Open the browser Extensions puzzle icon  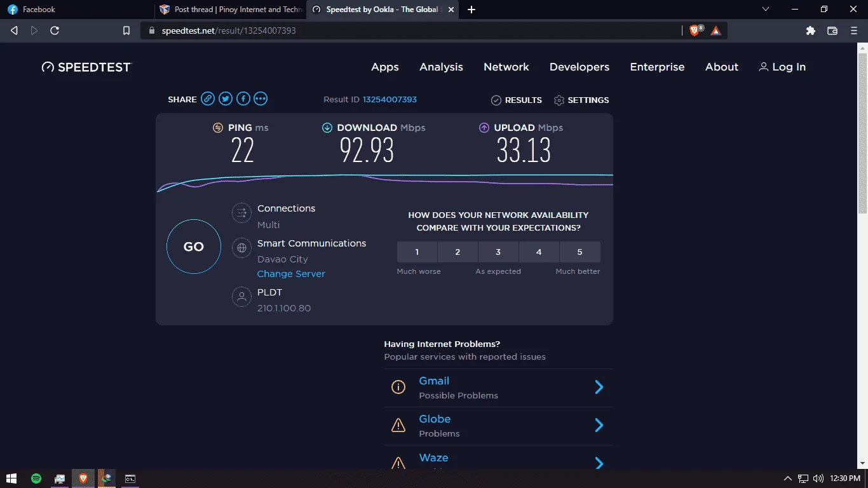(x=811, y=30)
